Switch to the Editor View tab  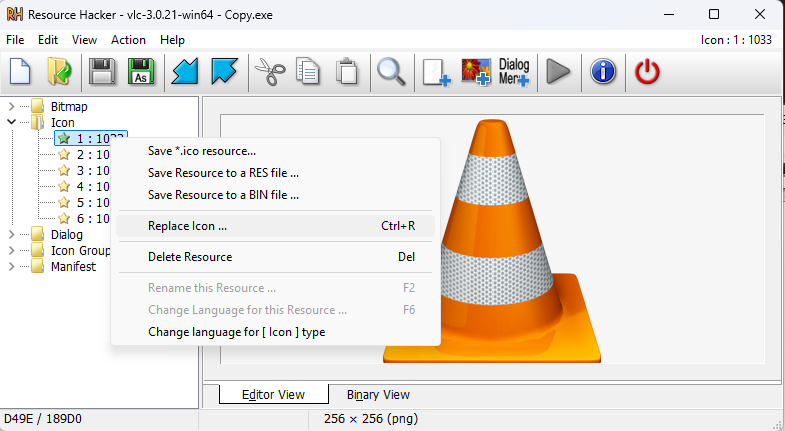274,394
